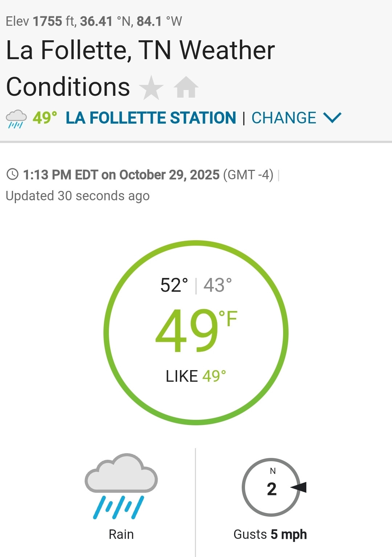The image size is (392, 557).
Task: Select the 52° high temperature value
Action: [x=174, y=285]
